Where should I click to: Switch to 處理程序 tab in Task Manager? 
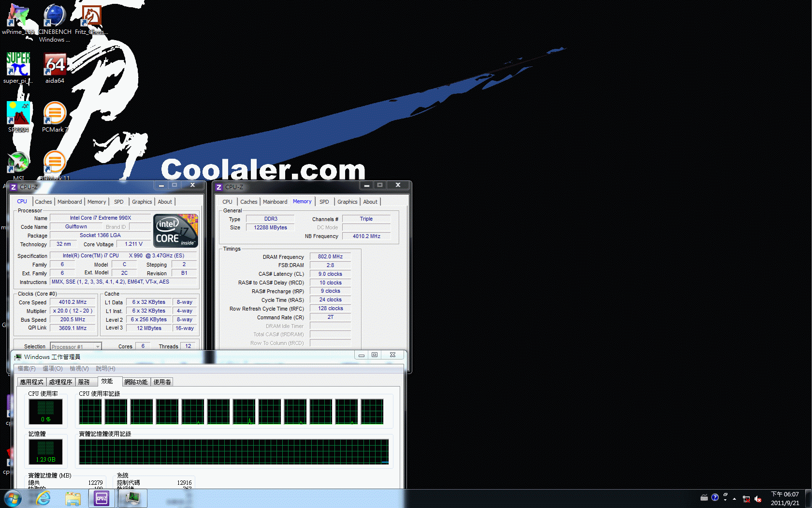(x=60, y=382)
